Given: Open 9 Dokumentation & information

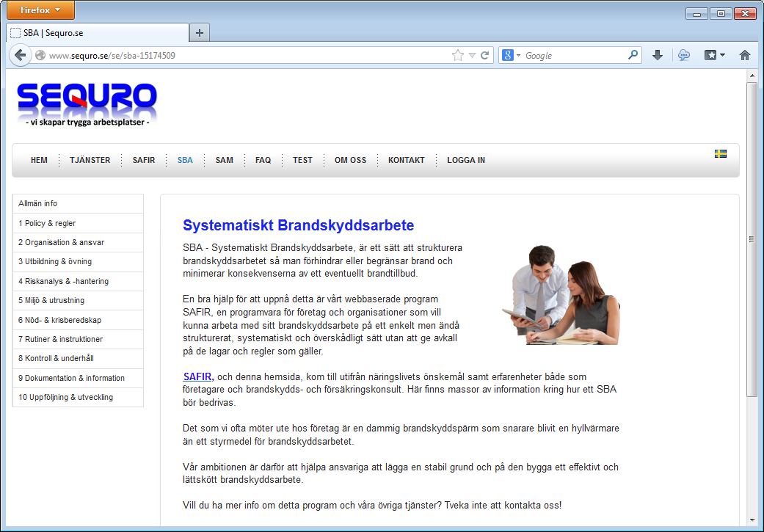Looking at the screenshot, I should click(78, 378).
